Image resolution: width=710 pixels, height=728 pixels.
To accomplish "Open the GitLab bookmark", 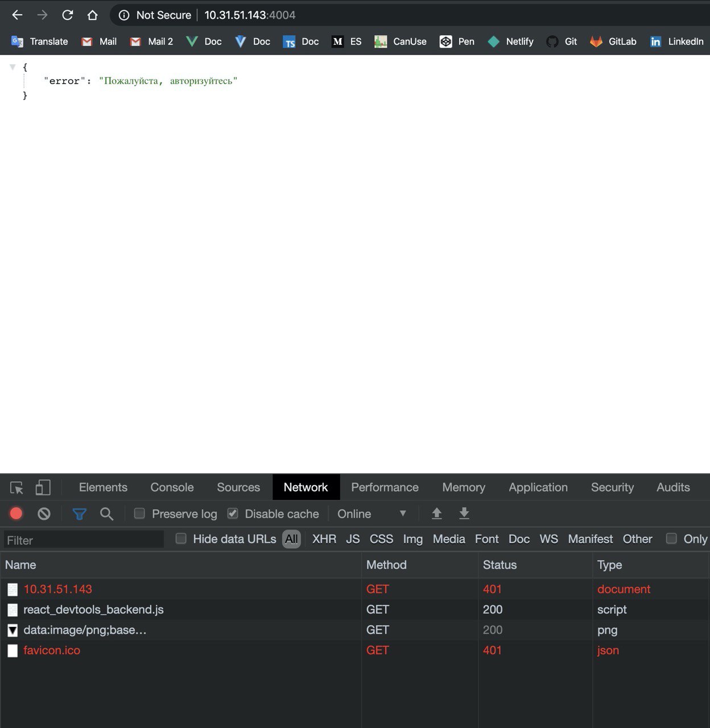I will (613, 42).
